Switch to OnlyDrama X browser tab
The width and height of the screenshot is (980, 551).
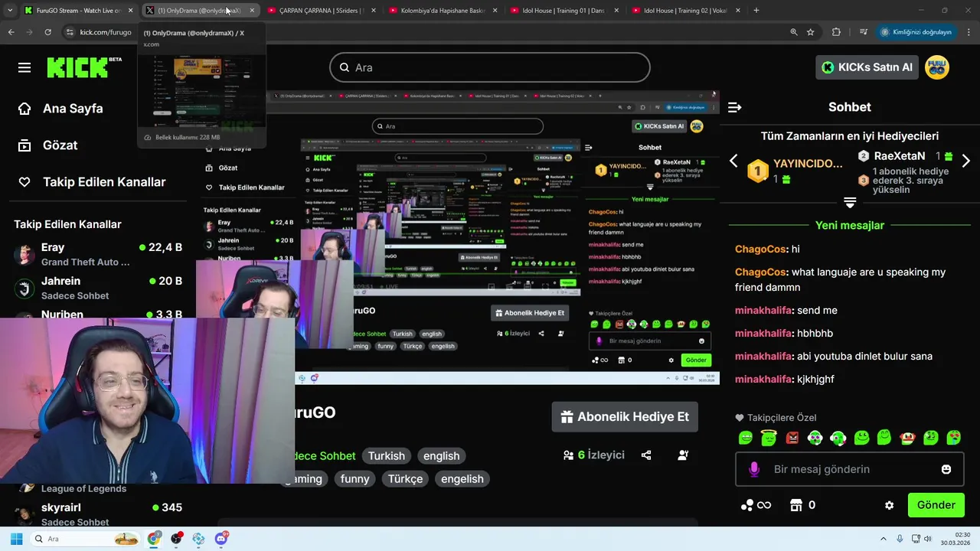coord(199,10)
